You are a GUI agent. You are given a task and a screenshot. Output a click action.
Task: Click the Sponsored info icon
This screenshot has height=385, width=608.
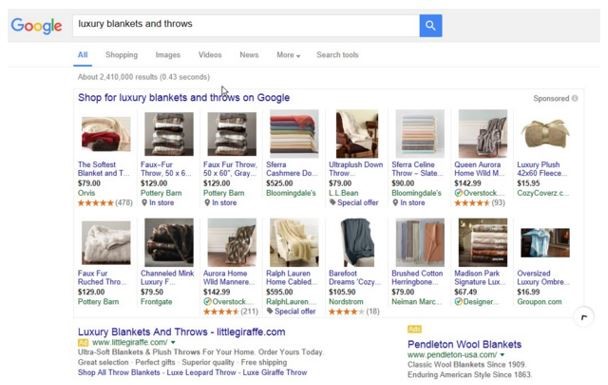click(x=575, y=98)
